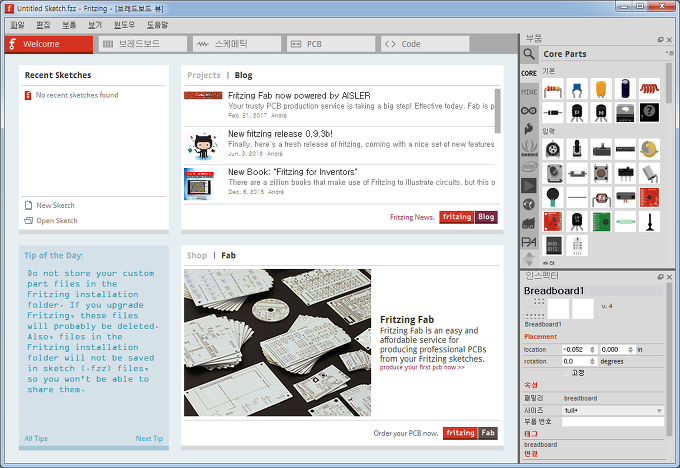Click the fritzing Blog button

click(x=468, y=217)
